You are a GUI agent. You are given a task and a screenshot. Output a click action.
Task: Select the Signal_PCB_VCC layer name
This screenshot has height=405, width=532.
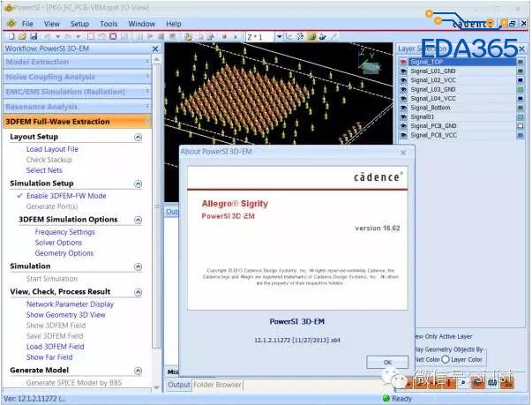[x=433, y=135]
